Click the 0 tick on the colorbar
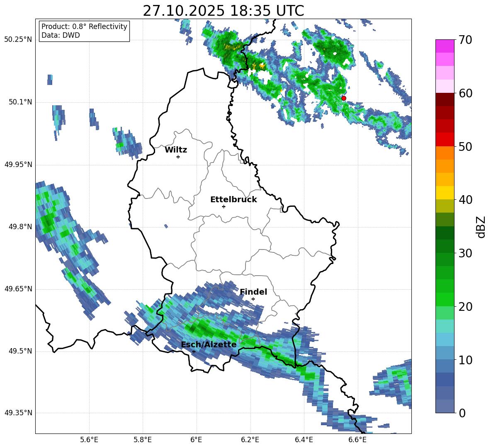This screenshot has height=448, width=491. [x=462, y=413]
